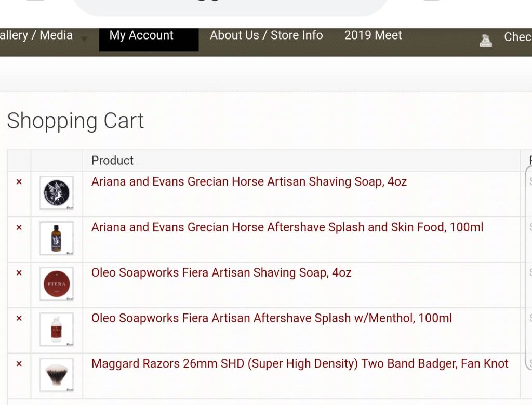Open Oleo Soapworks Fiera Artisan Shaving Soap link
The width and height of the screenshot is (532, 405).
[221, 272]
